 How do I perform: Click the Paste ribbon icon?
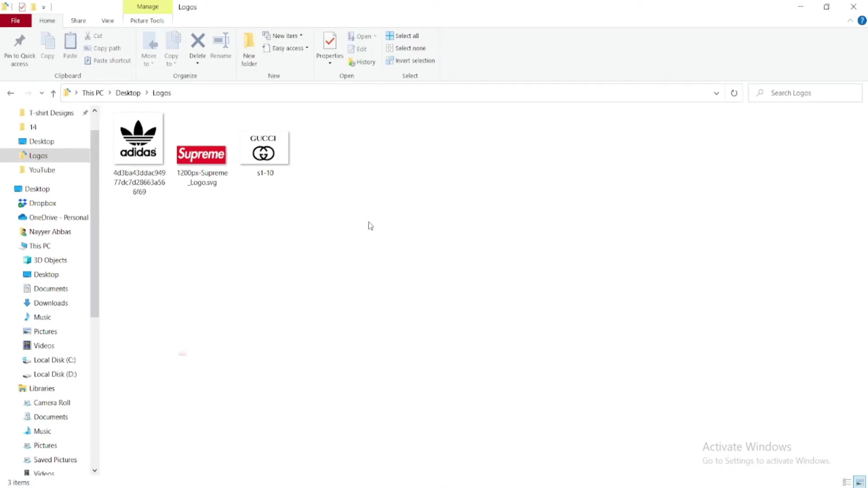tap(70, 41)
